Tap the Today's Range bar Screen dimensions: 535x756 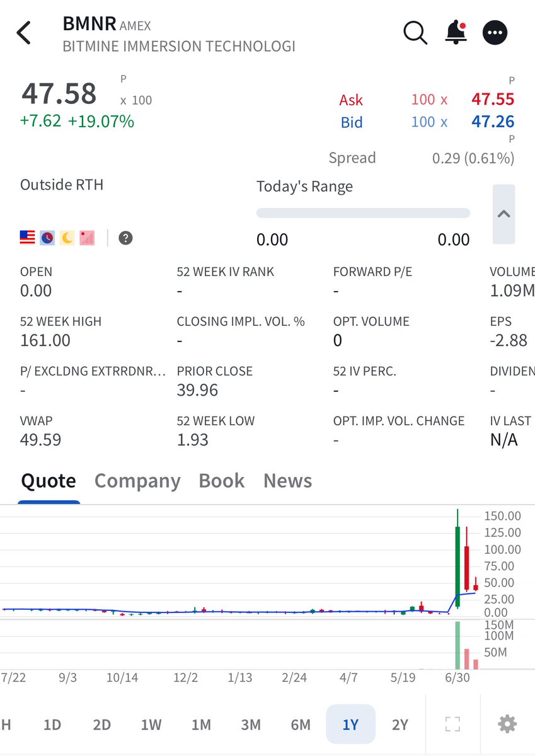pyautogui.click(x=363, y=213)
